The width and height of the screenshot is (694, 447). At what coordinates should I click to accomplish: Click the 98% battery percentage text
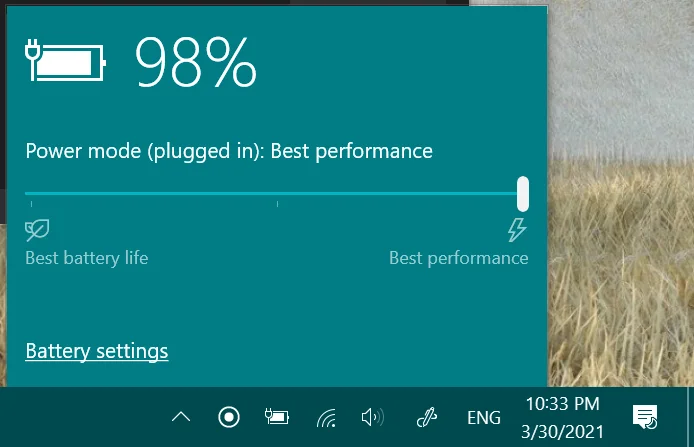coord(196,62)
